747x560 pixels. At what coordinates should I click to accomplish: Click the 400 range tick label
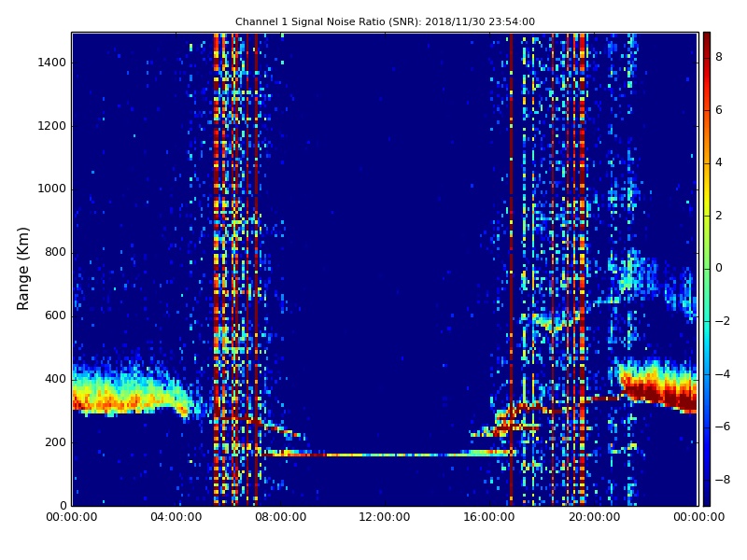pyautogui.click(x=55, y=379)
